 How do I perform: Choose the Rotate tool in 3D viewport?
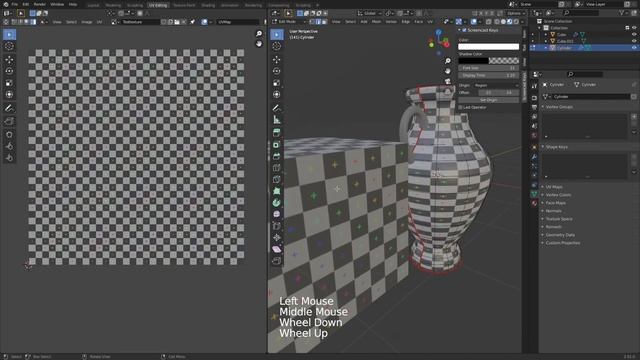[x=277, y=71]
